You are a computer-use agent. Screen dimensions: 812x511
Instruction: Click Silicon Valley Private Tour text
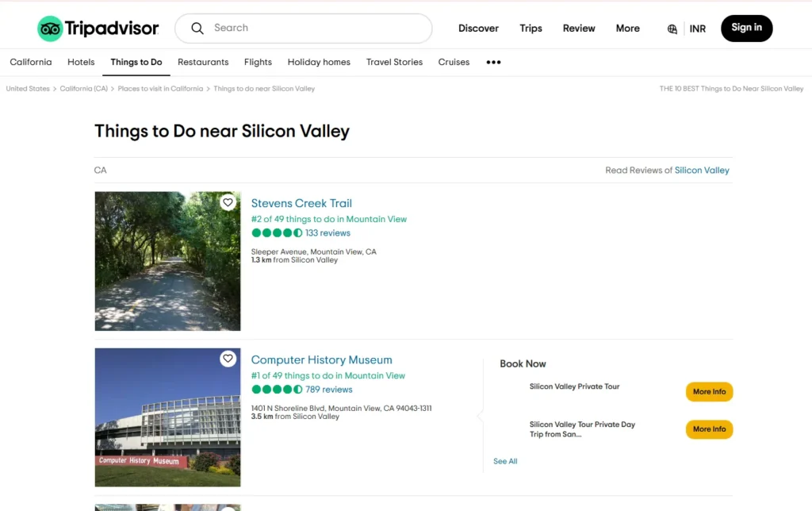click(574, 386)
